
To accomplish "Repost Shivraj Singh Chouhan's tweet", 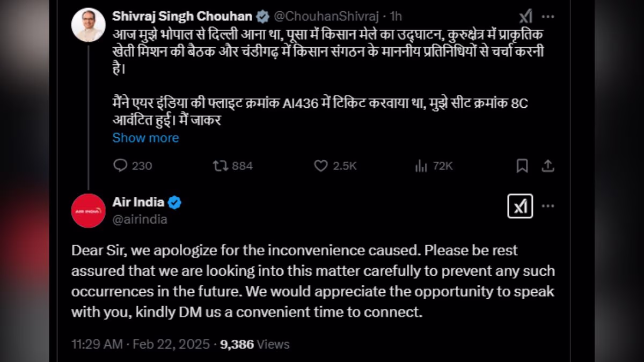I will [221, 166].
